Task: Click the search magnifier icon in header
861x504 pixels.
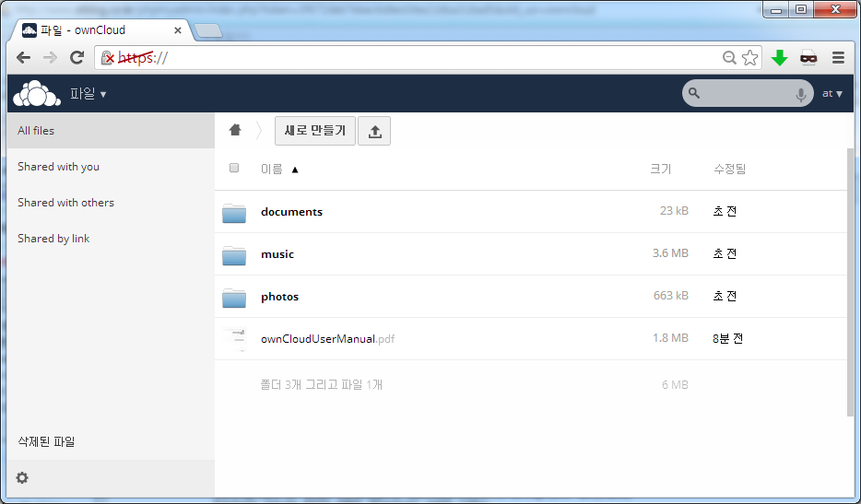Action: point(694,93)
